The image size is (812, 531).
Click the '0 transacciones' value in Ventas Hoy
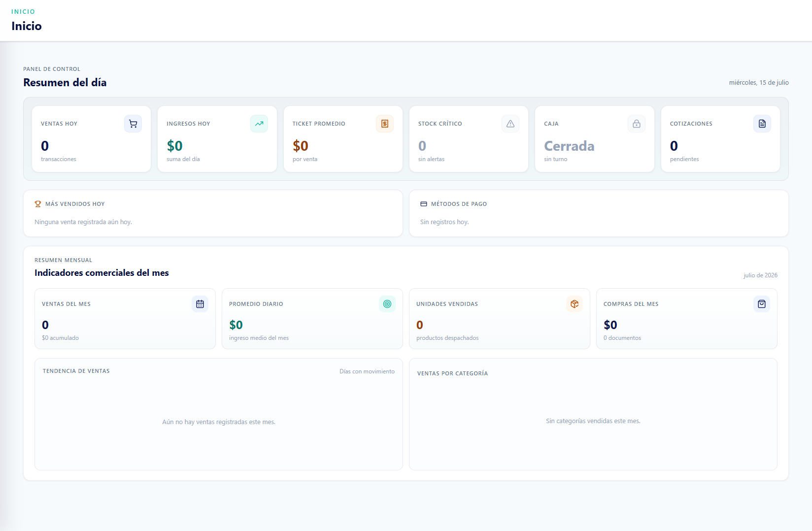[45, 146]
